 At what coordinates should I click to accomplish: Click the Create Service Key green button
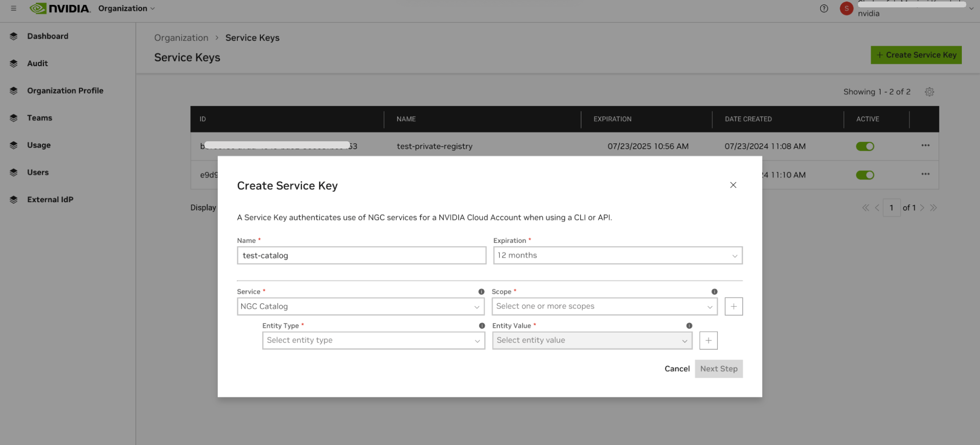tap(916, 55)
